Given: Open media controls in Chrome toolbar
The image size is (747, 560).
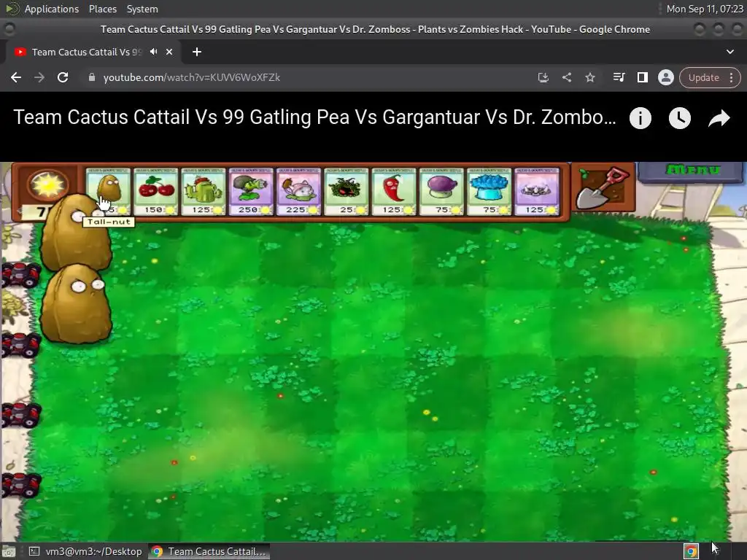Looking at the screenshot, I should pyautogui.click(x=619, y=77).
